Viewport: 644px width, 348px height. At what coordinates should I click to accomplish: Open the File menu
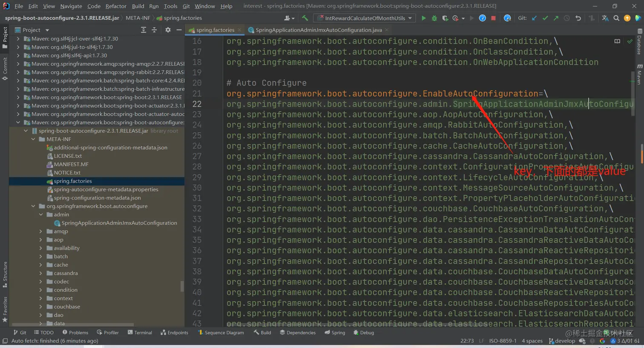point(19,6)
